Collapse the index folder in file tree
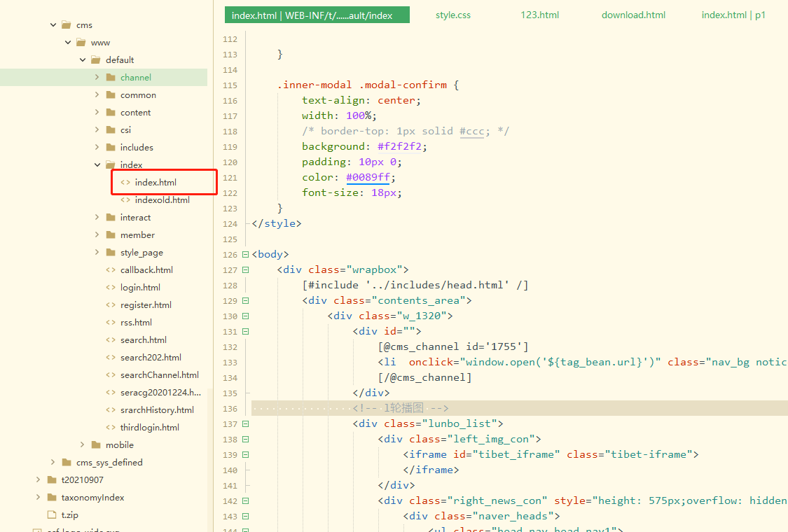This screenshot has width=788, height=532. pos(97,165)
